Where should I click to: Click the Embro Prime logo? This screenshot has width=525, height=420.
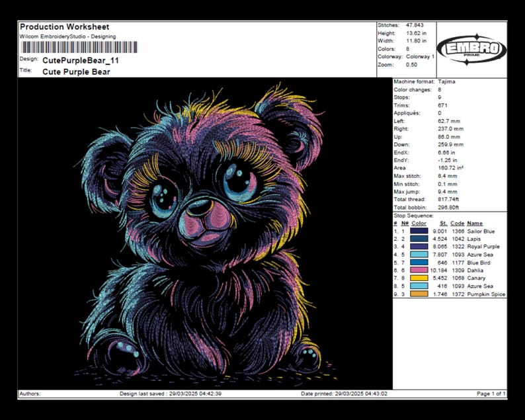(471, 49)
